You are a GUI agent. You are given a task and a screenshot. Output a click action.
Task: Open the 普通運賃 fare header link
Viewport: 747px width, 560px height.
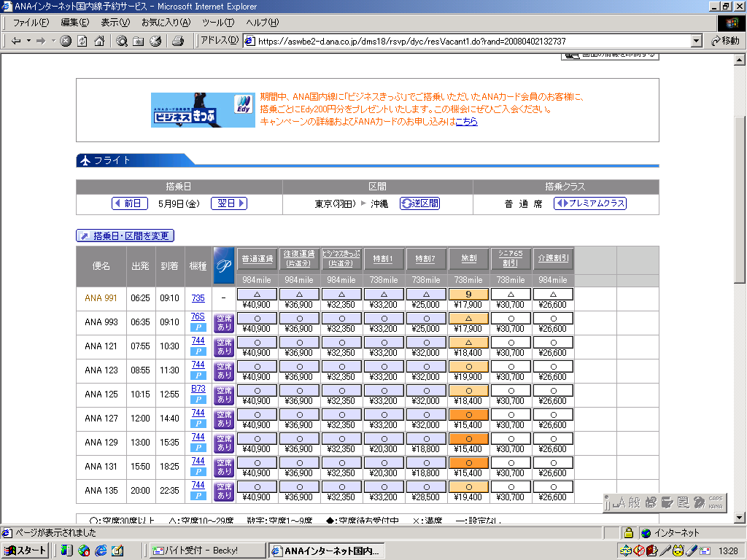258,259
